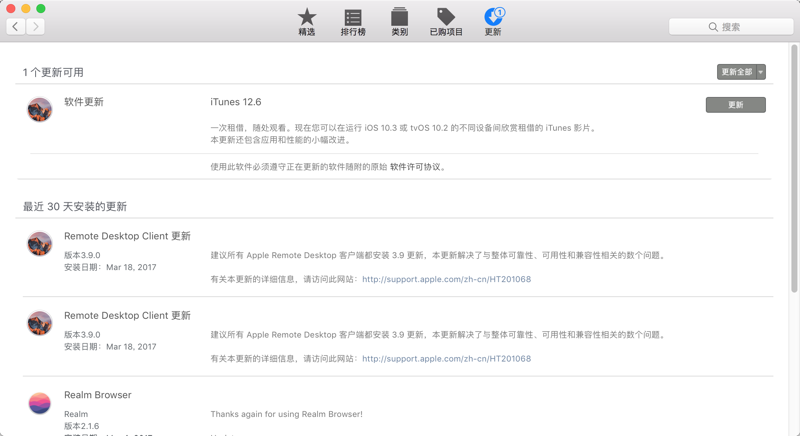Open the first support.apple.com HT201068 link
800x436 pixels.
coord(446,279)
